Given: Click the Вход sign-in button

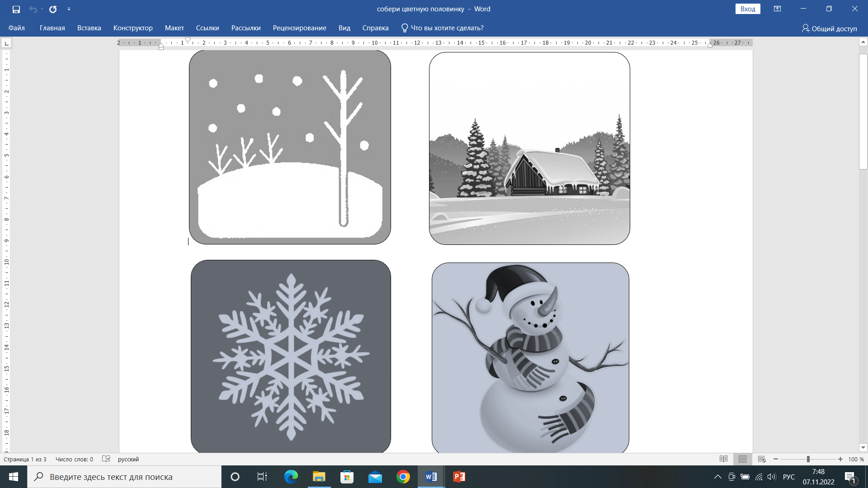Looking at the screenshot, I should point(748,9).
